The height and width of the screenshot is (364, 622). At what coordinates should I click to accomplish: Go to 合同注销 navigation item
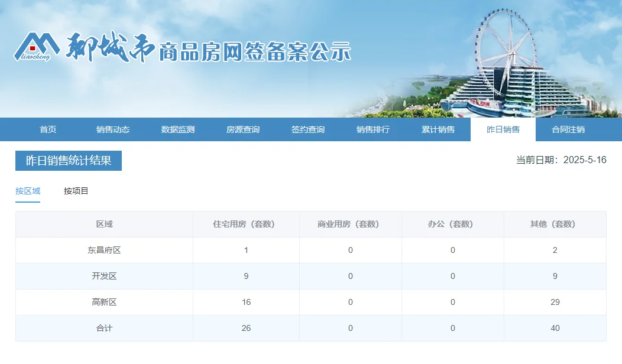[568, 129]
